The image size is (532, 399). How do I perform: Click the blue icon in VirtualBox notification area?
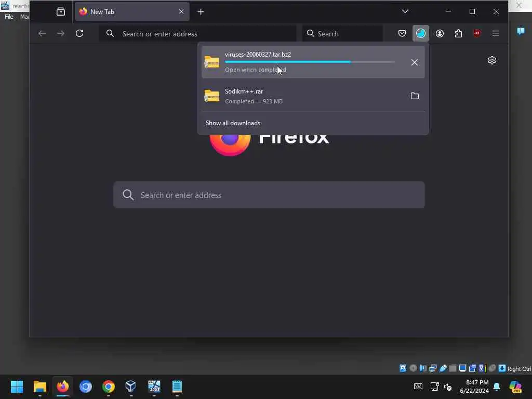521,32
